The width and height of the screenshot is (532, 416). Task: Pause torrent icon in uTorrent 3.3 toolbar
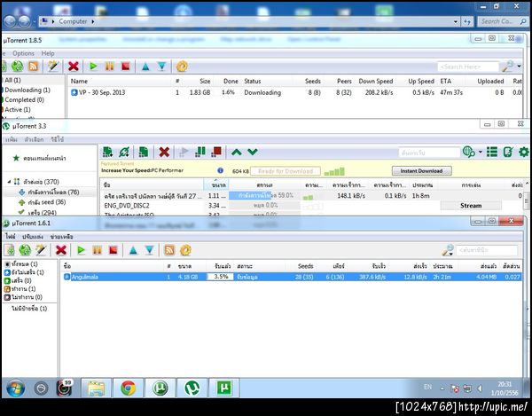click(x=200, y=152)
